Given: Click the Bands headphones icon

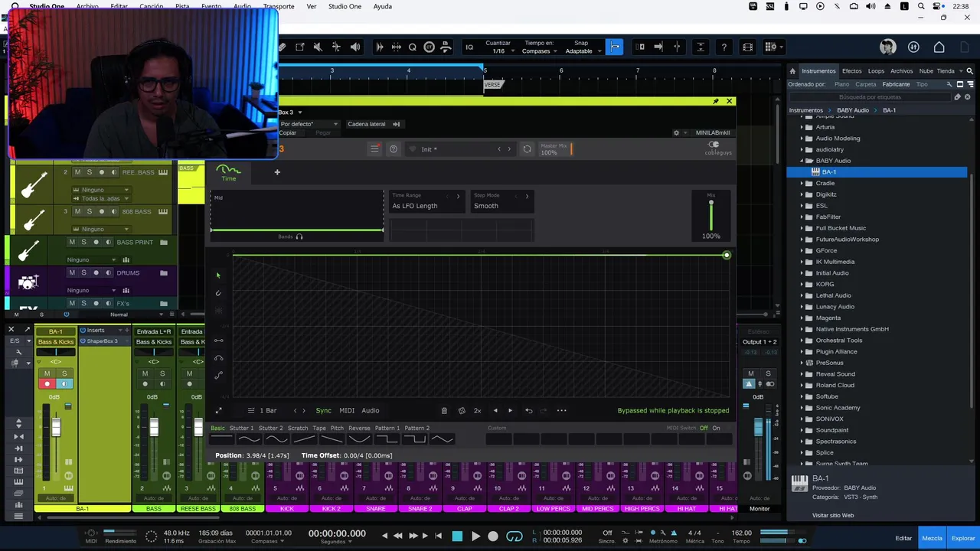Looking at the screenshot, I should (299, 237).
